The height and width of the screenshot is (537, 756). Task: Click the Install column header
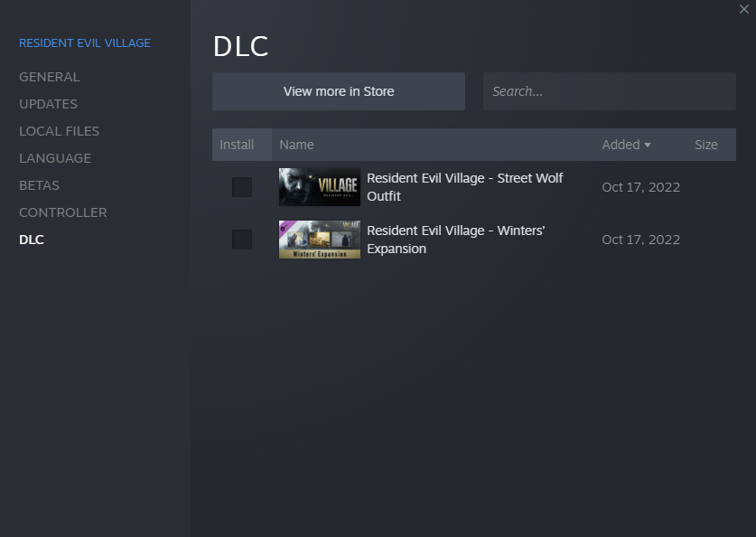pos(237,145)
